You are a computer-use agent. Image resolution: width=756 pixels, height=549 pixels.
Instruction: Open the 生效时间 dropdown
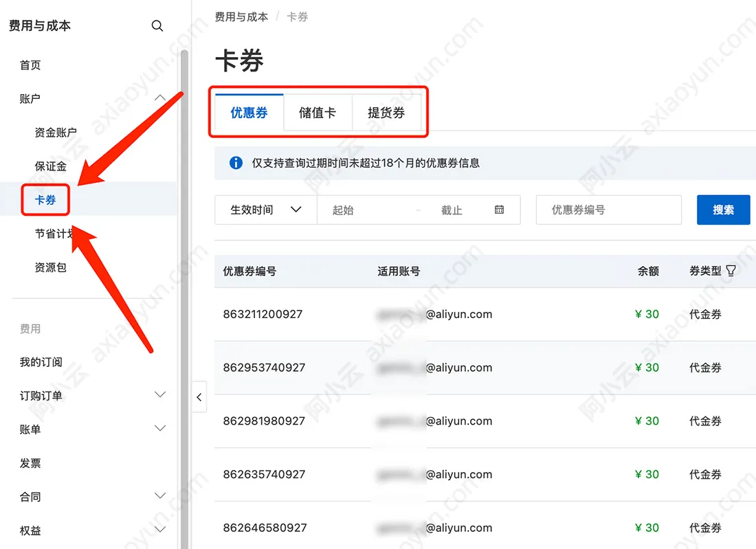click(265, 210)
